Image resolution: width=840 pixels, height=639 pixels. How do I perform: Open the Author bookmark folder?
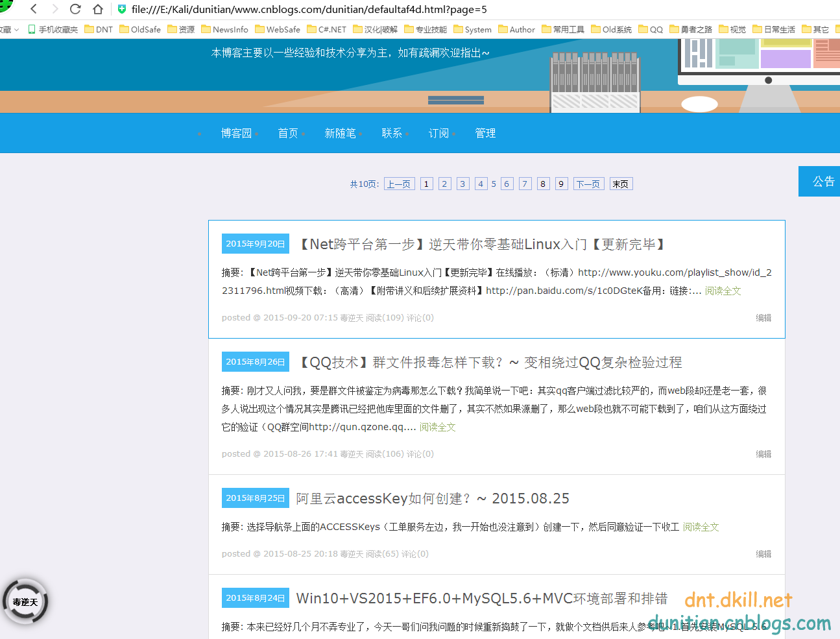point(517,29)
